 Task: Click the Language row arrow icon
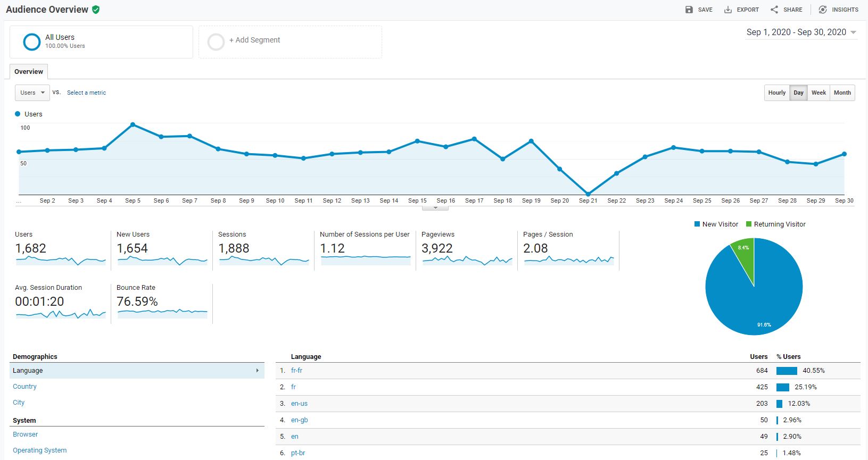coord(257,371)
